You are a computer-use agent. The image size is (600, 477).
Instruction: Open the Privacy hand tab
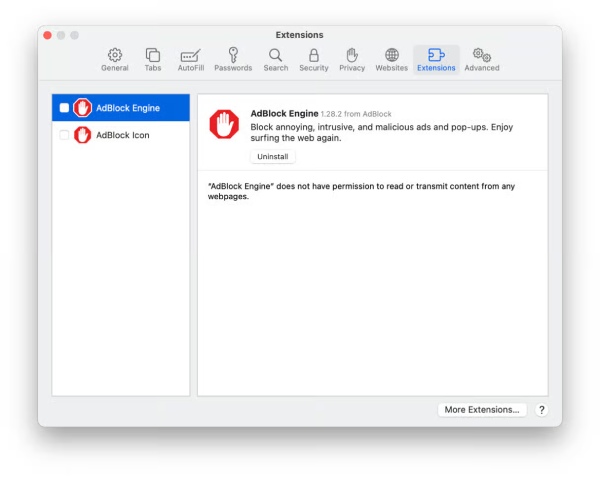point(352,60)
